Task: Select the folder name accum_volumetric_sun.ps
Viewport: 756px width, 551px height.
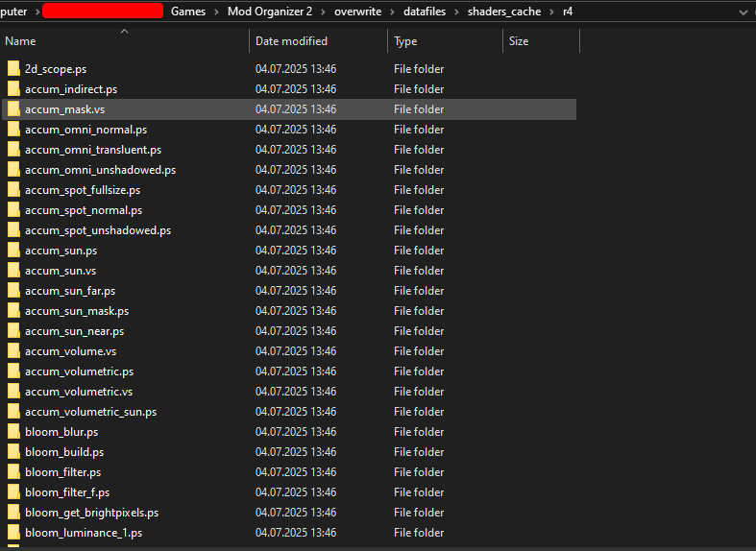Action: [90, 412]
